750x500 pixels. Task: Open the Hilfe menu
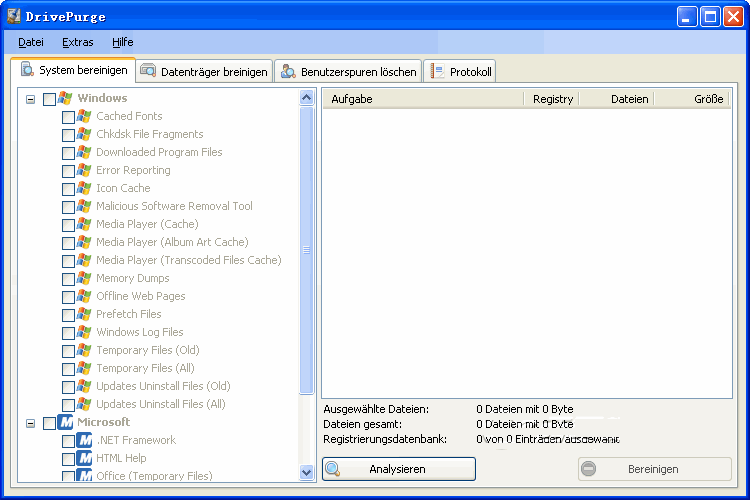[122, 43]
